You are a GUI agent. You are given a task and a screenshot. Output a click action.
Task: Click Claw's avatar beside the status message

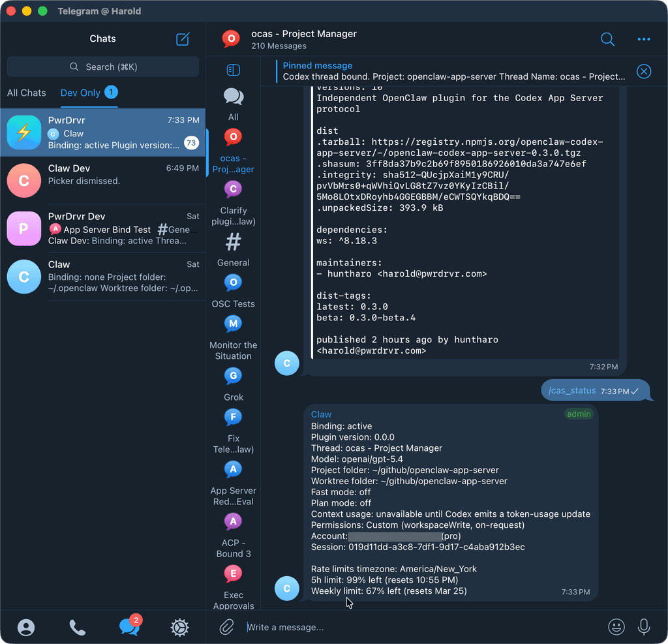coord(287,588)
